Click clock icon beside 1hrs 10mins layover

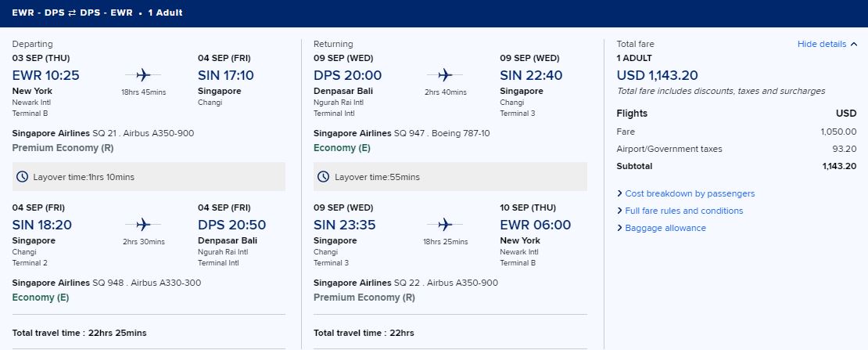[23, 177]
